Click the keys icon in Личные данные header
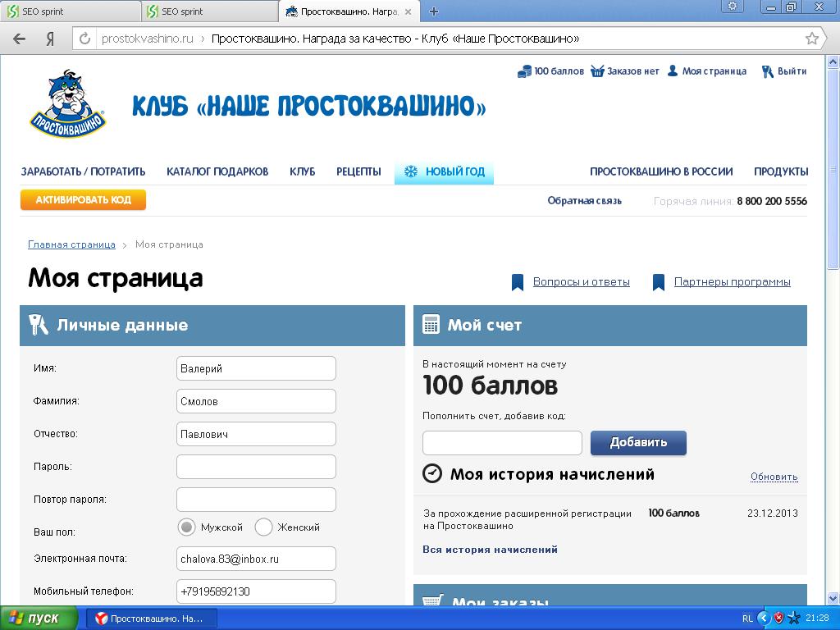Viewport: 840px width, 630px height. pyautogui.click(x=39, y=325)
